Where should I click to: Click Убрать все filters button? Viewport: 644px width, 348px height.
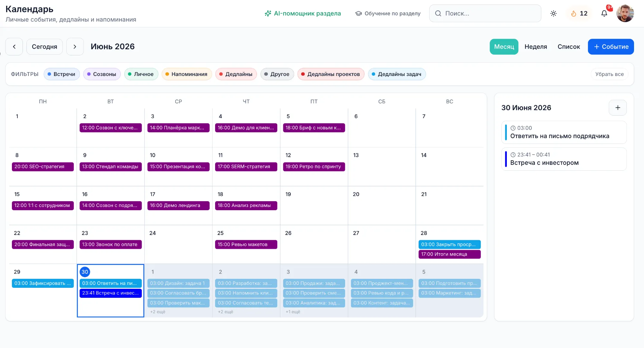[x=609, y=74]
